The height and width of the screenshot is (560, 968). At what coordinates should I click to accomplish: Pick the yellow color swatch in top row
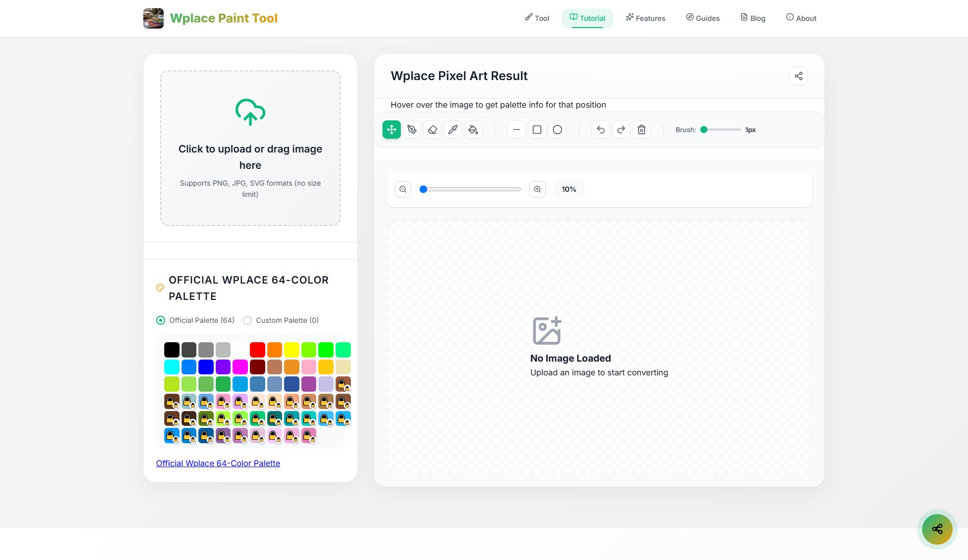click(292, 350)
